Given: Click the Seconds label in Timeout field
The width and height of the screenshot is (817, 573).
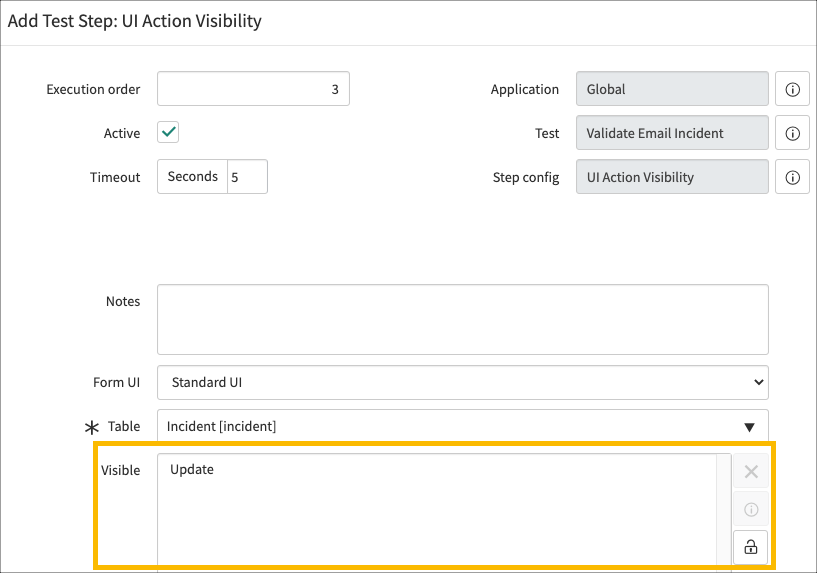Looking at the screenshot, I should (193, 177).
